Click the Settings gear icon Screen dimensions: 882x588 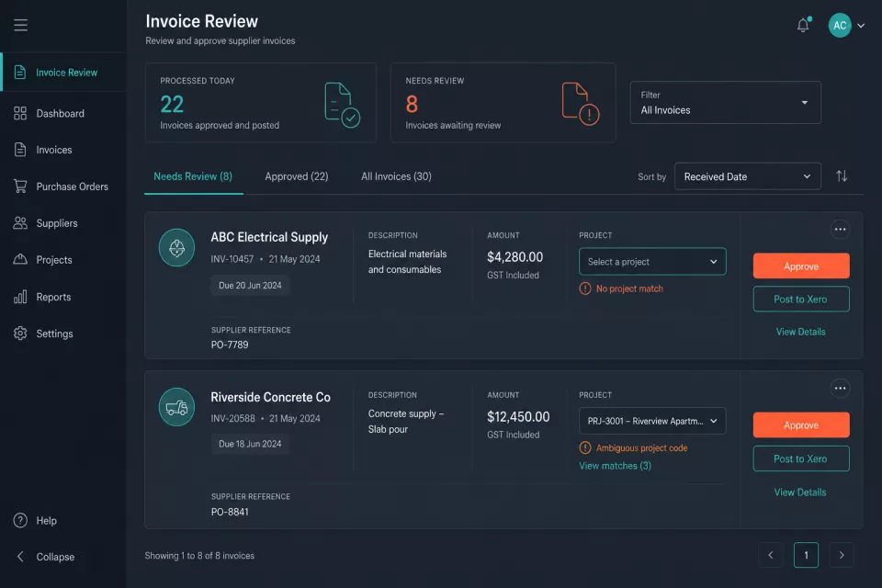[20, 334]
